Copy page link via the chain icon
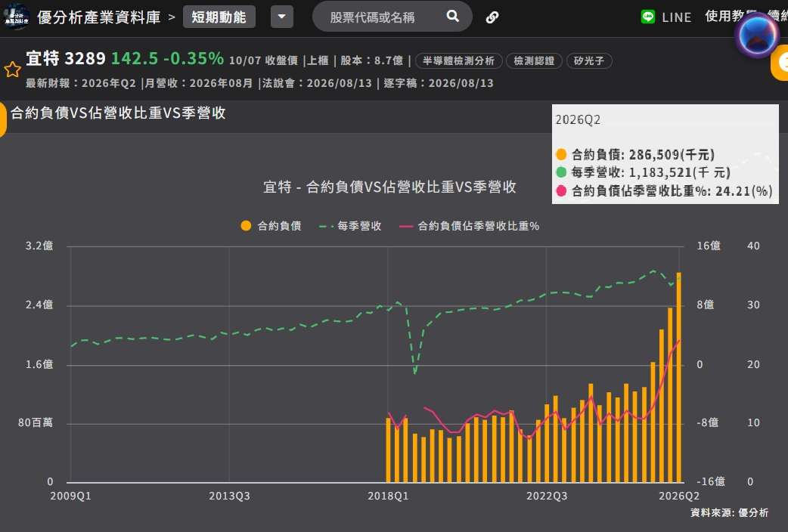Image resolution: width=788 pixels, height=532 pixels. pyautogui.click(x=492, y=17)
